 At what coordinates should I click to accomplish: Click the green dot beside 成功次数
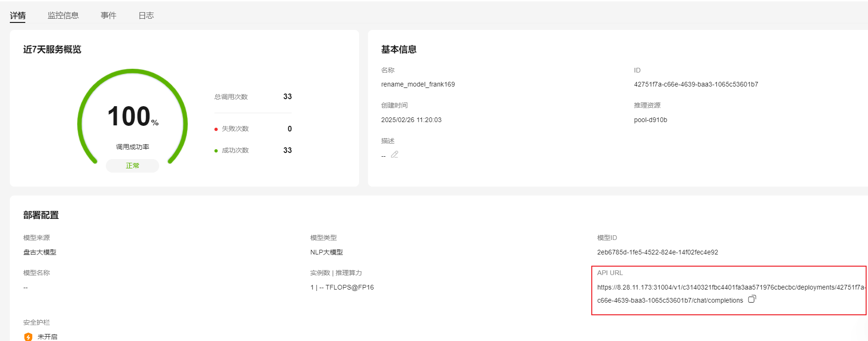click(216, 151)
